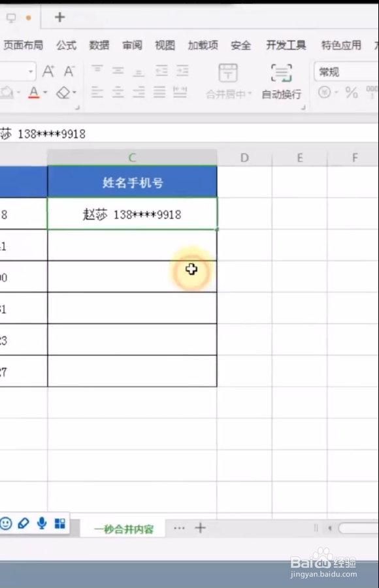Viewport: 379px width, 588px height.
Task: Click the 姓名手机号 header cell
Action: [x=132, y=182]
